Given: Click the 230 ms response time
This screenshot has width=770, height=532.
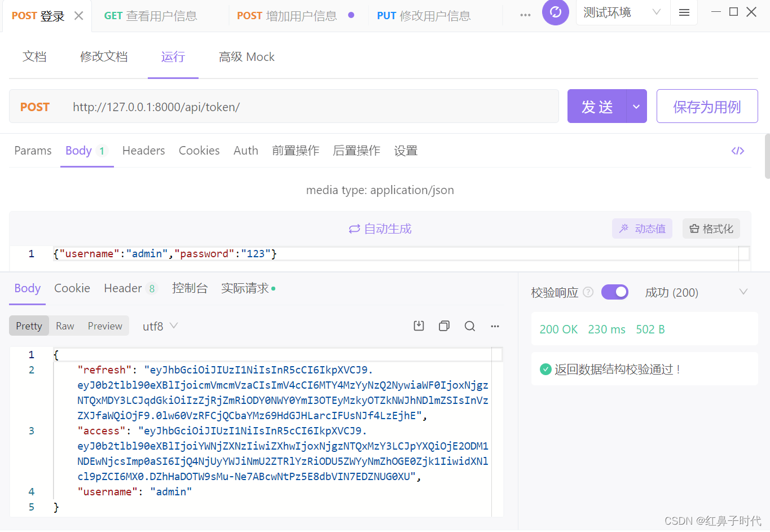Looking at the screenshot, I should coord(606,329).
